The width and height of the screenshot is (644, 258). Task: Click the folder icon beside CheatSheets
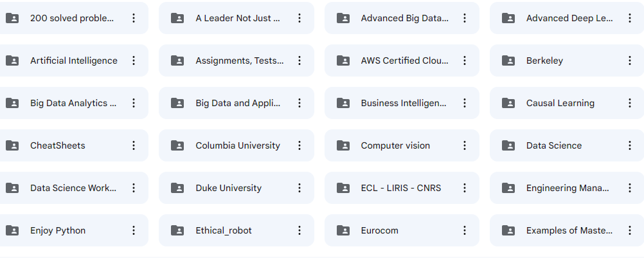(12, 145)
